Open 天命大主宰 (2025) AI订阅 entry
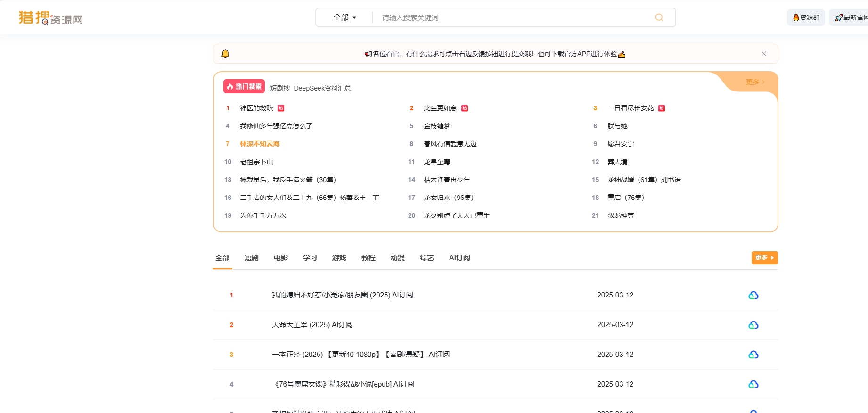The image size is (868, 413). pos(312,325)
